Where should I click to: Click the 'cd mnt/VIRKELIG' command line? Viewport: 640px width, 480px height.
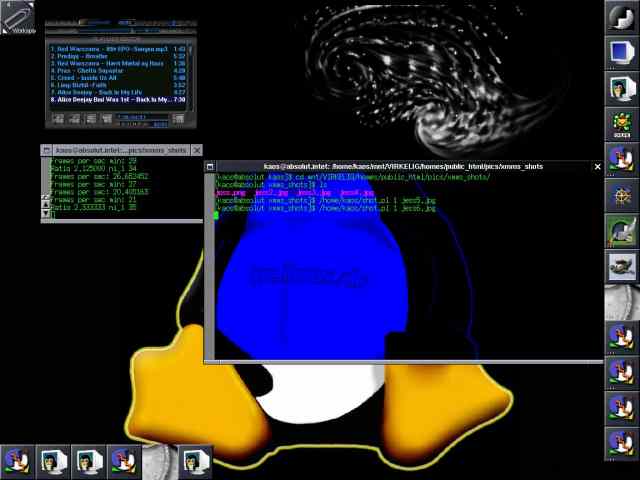click(x=353, y=177)
